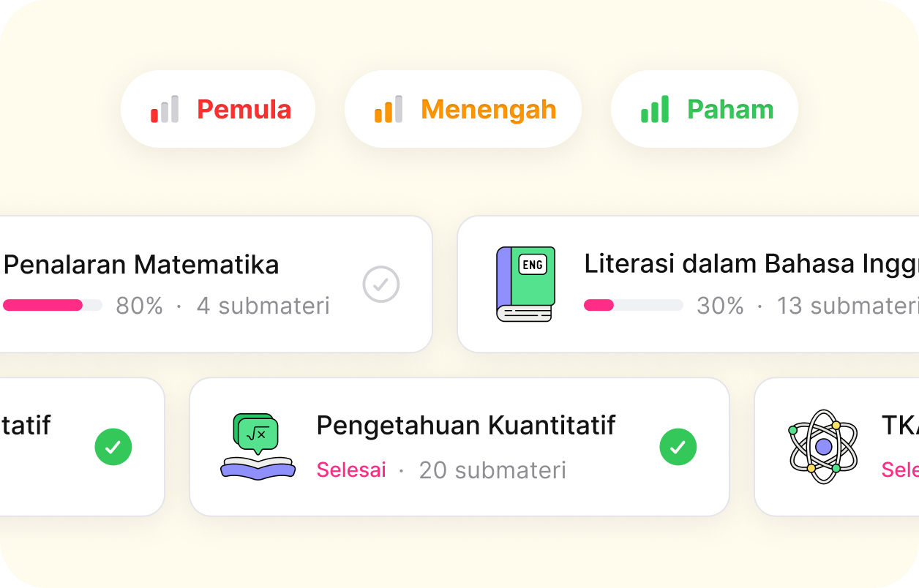Toggle the grey checkmark on Penalaran Matematika

click(381, 284)
